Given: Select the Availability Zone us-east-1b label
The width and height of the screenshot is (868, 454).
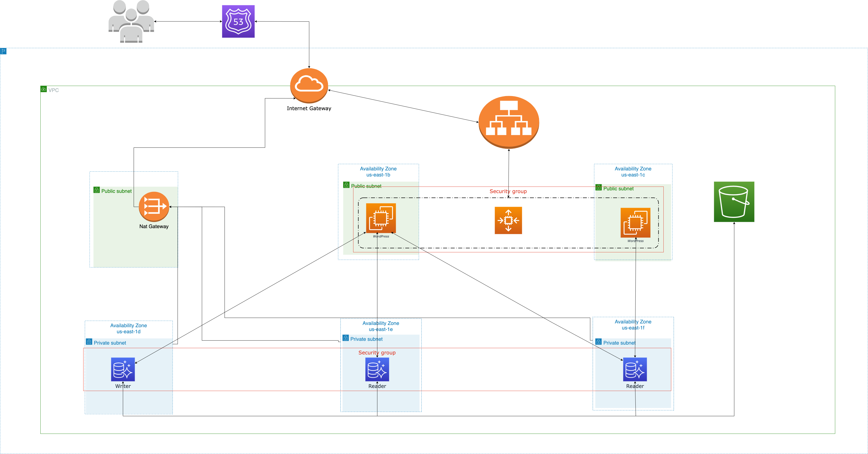Looking at the screenshot, I should (378, 171).
